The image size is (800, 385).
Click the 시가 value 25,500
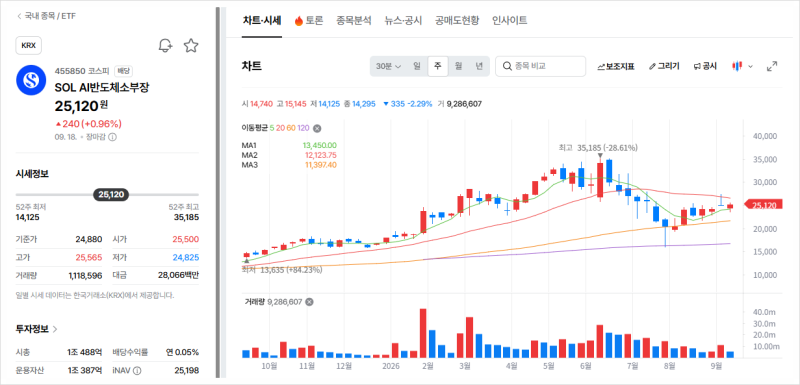[186, 239]
